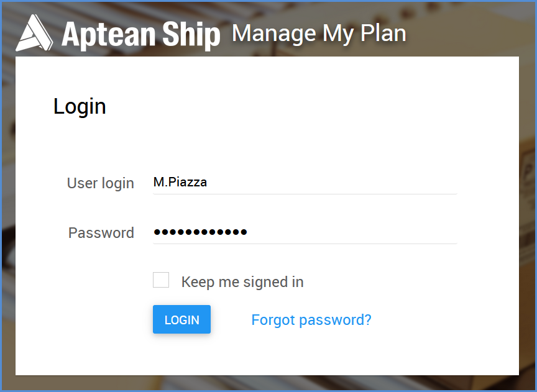Click the Aptean triangular logo icon
This screenshot has height=392, width=537.
(x=34, y=33)
